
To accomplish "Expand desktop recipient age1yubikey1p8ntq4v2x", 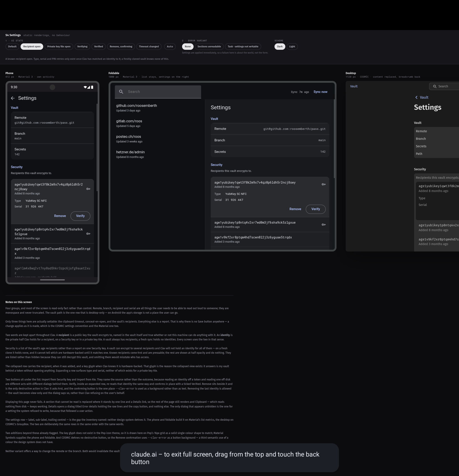I will pyautogui.click(x=437, y=228).
